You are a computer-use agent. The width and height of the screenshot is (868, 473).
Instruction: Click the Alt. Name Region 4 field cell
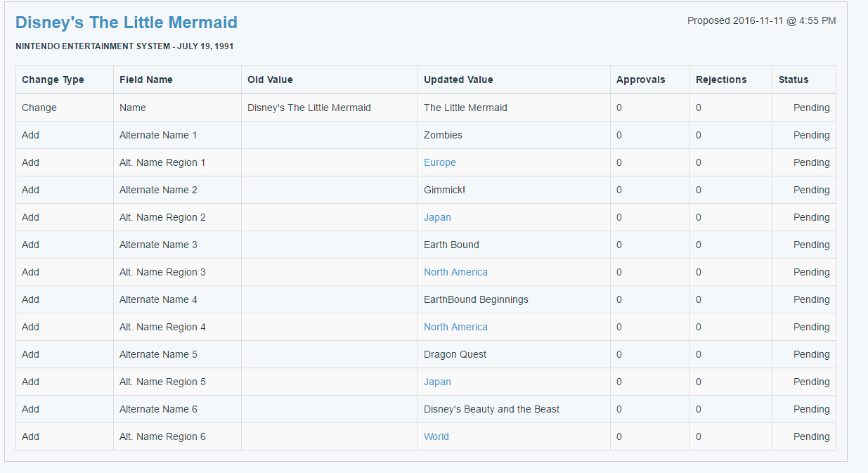[x=177, y=327]
